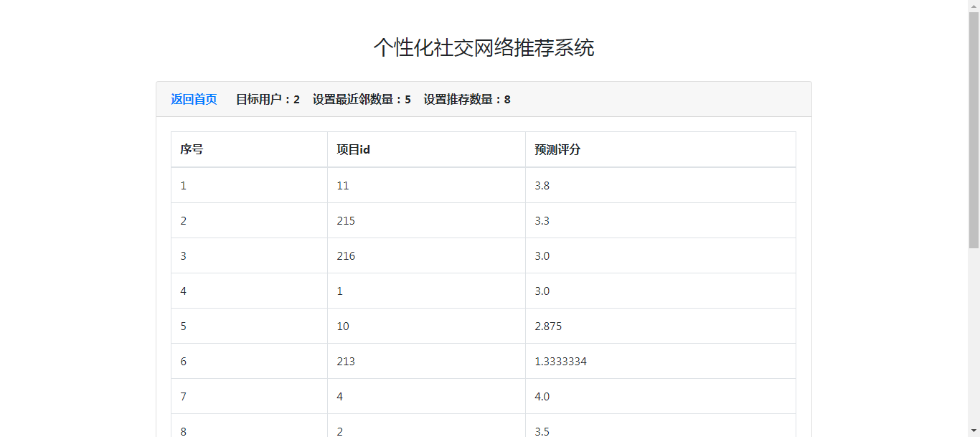Open the 返回首页 link
This screenshot has width=980, height=437.
pyautogui.click(x=194, y=99)
